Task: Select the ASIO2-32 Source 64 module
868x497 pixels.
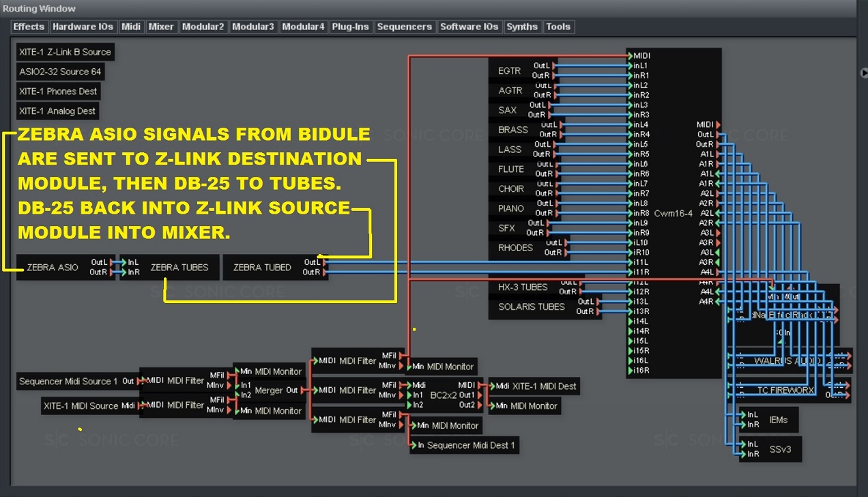Action: pos(60,72)
